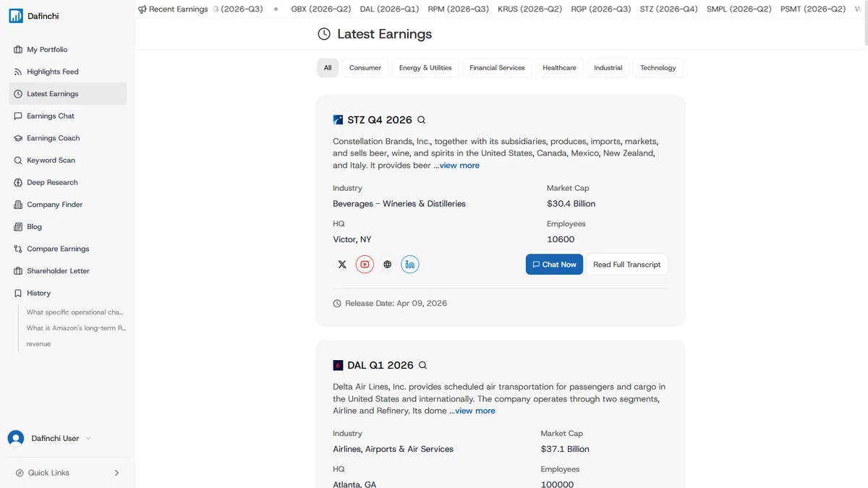This screenshot has width=868, height=488.
Task: Open Constellation Brands X profile icon
Action: [x=342, y=265]
